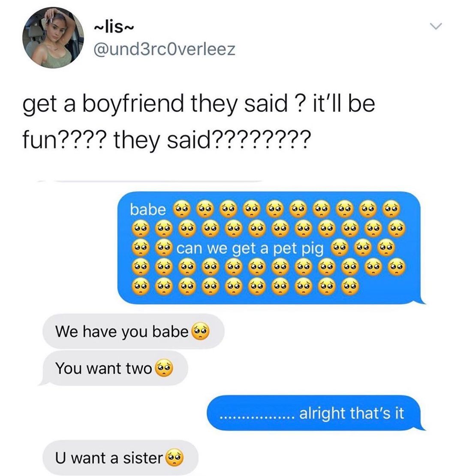The height and width of the screenshot is (476, 463).
Task: Tap the blue 'can we get a pet pig' bubble
Action: tap(269, 248)
